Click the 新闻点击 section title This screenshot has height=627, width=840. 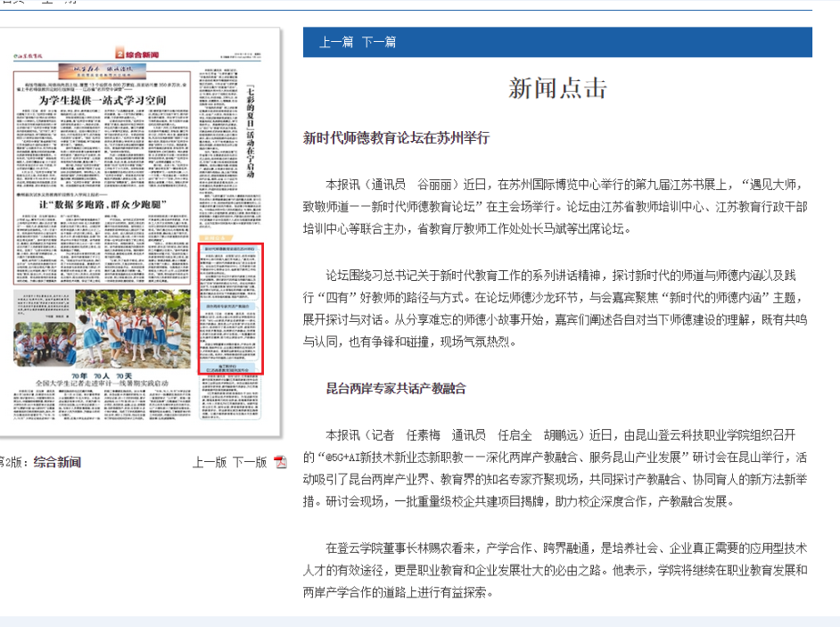pyautogui.click(x=557, y=87)
